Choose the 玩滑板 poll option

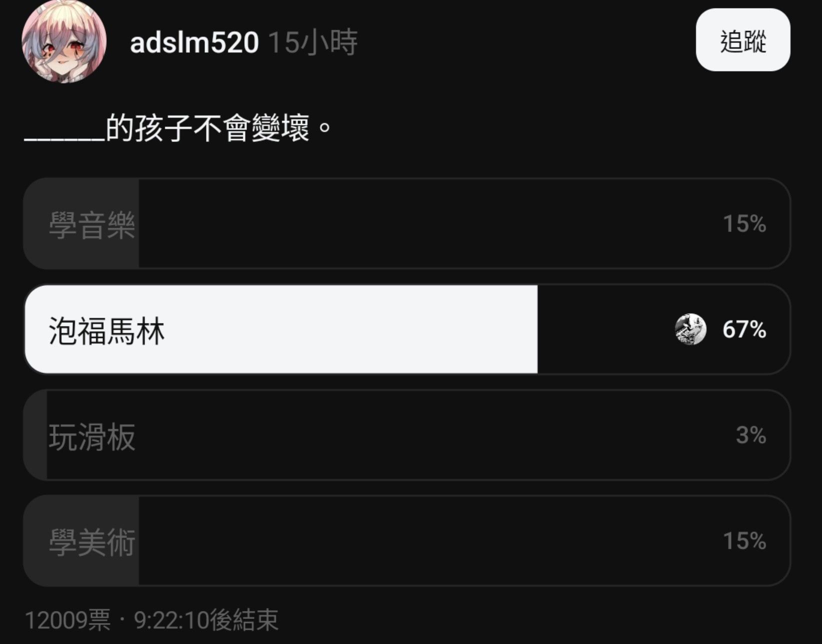[x=407, y=435]
